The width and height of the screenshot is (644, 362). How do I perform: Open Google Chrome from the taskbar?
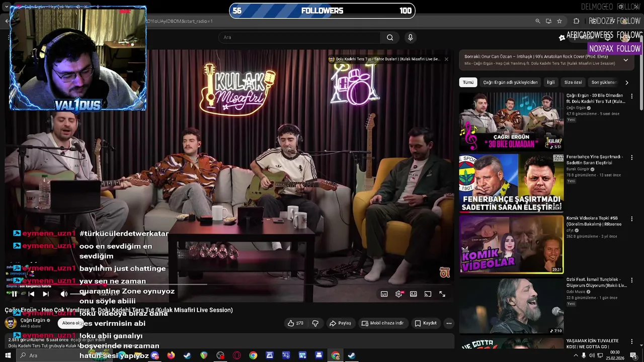click(x=253, y=355)
